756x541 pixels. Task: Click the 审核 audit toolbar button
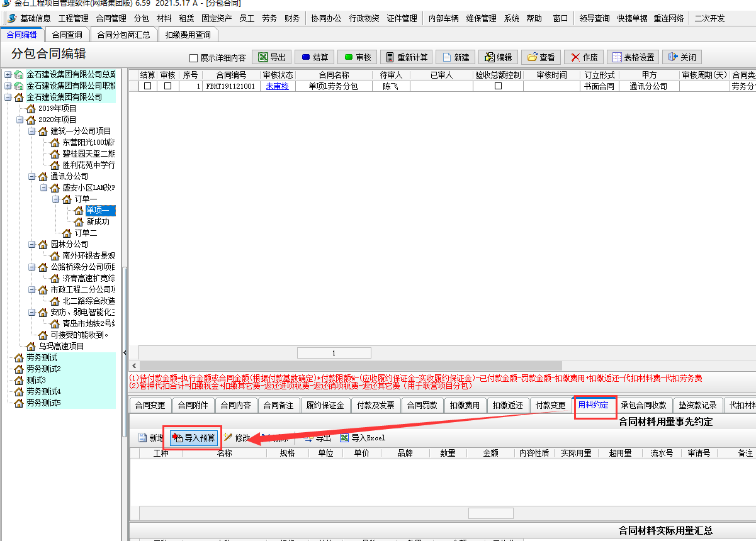357,57
